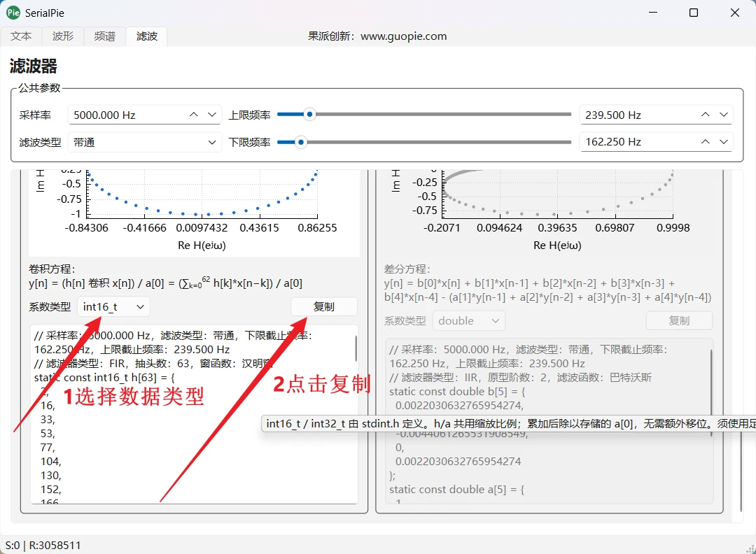Viewport: 756px width, 554px height.
Task: Click the static const double a[5] line
Action: pos(456,490)
